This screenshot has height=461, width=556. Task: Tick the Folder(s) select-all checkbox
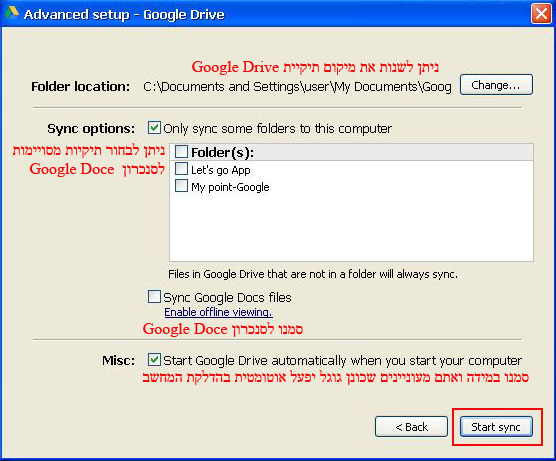181,152
